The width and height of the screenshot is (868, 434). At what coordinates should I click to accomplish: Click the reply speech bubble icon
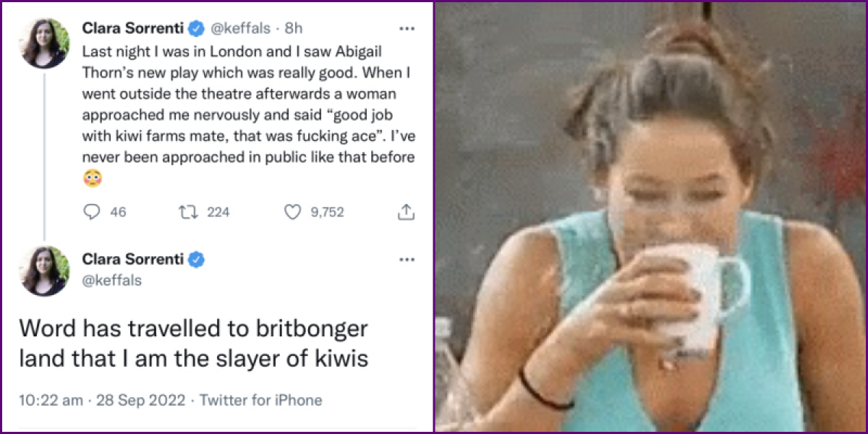[x=91, y=212]
